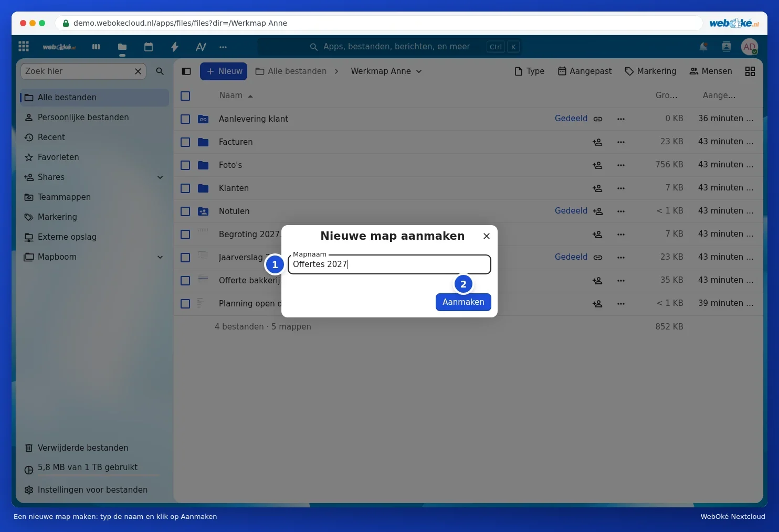Click the Aanmaken button
The height and width of the screenshot is (532, 779).
[x=464, y=302]
